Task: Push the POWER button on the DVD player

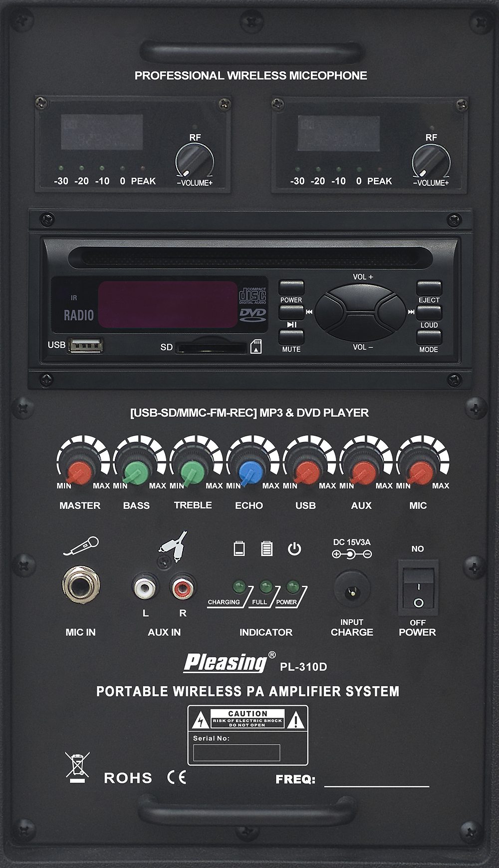Action: pos(291,288)
